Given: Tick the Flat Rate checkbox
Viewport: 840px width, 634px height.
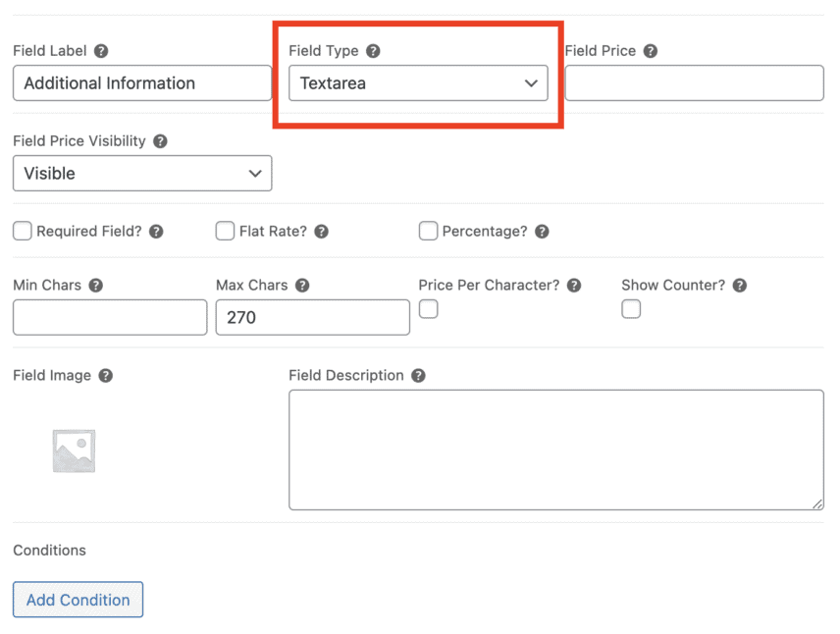Looking at the screenshot, I should coord(225,232).
